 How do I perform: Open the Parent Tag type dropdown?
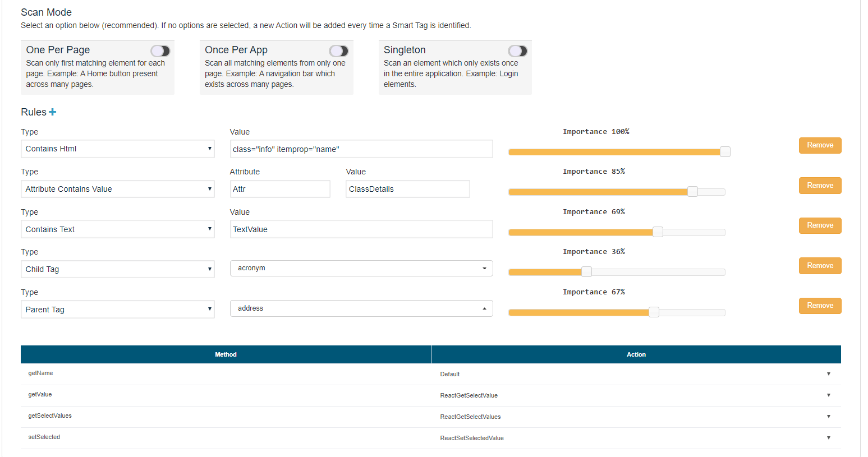(x=118, y=310)
